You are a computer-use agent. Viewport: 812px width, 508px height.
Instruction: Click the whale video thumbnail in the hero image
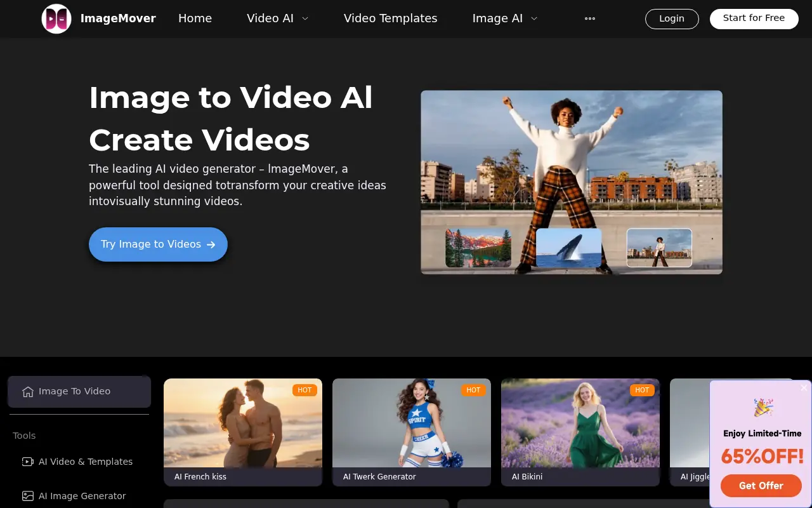pyautogui.click(x=568, y=248)
